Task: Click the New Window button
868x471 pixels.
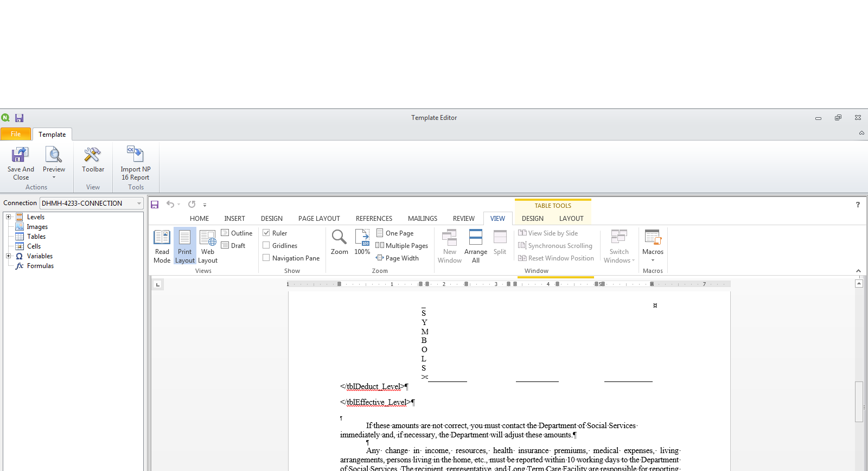Action: pos(450,246)
